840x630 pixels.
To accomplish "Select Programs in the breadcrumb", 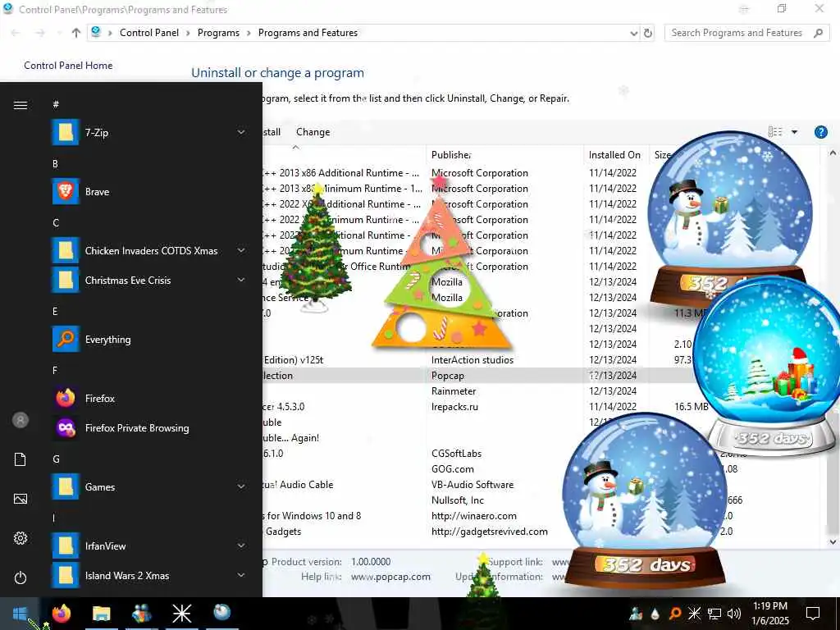I will (x=218, y=33).
